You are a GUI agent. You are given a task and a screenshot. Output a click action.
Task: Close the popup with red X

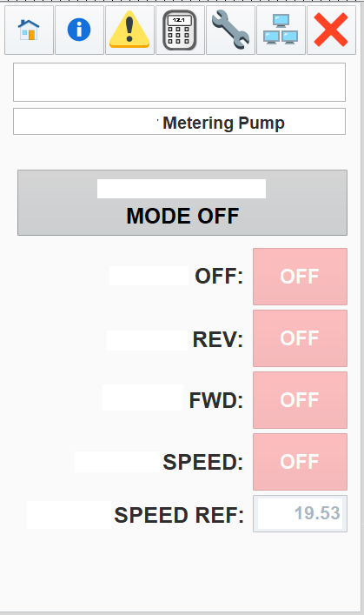pyautogui.click(x=331, y=30)
